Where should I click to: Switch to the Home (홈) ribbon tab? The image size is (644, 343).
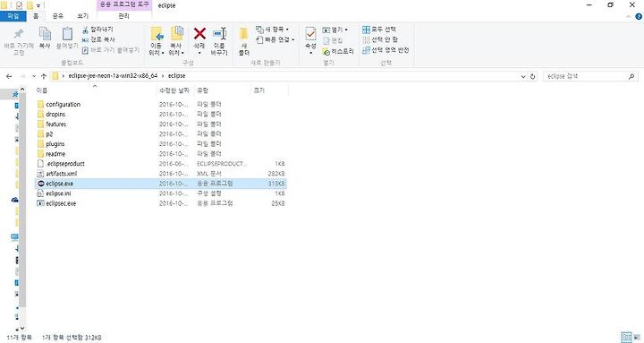36,16
